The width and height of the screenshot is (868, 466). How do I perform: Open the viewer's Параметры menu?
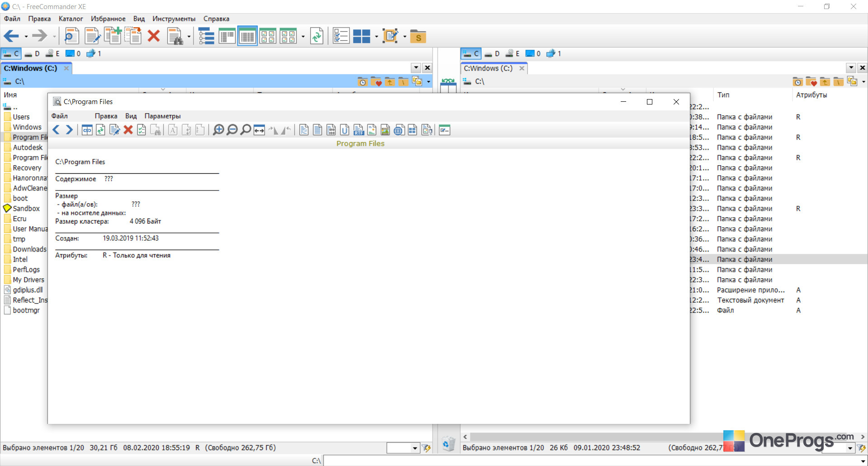click(x=162, y=116)
